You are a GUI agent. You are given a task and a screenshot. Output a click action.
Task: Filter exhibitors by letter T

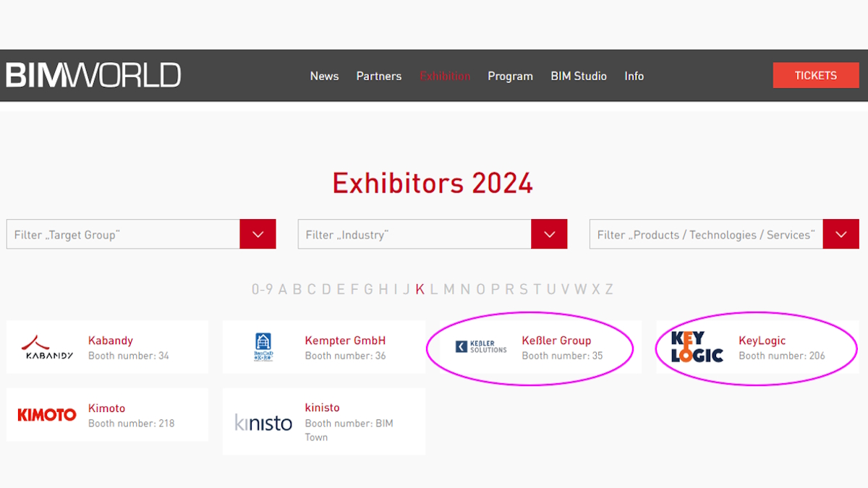[537, 289]
